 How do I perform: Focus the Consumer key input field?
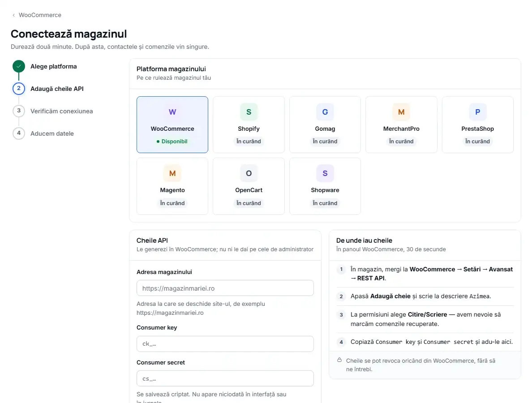click(225, 343)
